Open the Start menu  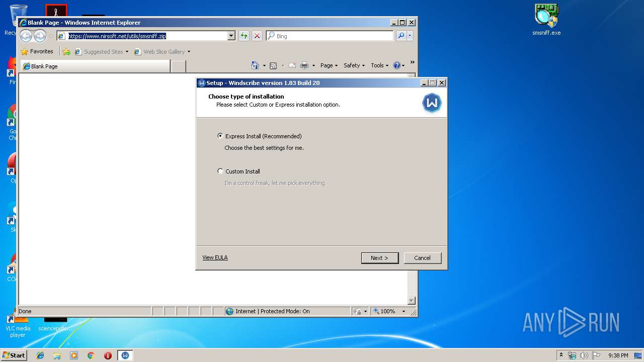tap(14, 355)
